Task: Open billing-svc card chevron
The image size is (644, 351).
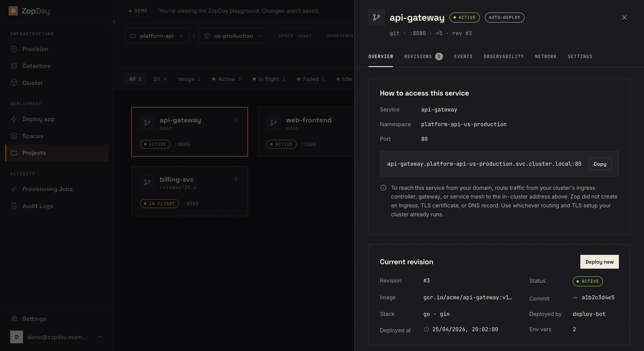Action: 236,179
